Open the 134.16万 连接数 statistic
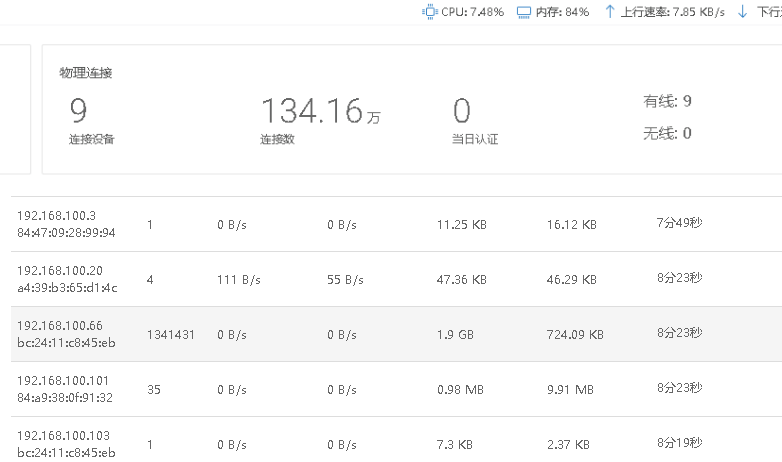 coord(320,112)
